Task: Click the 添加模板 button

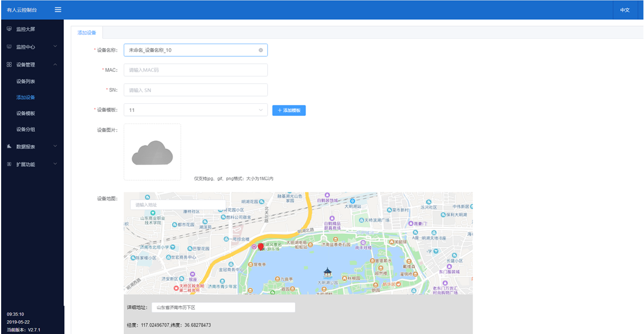Action: coord(289,110)
